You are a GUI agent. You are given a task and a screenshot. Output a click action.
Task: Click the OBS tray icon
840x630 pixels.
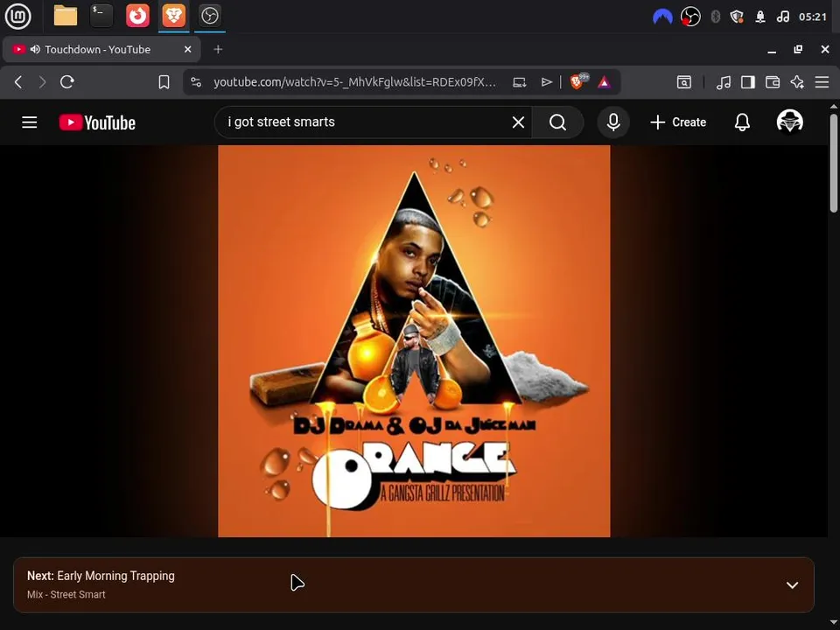click(x=690, y=17)
